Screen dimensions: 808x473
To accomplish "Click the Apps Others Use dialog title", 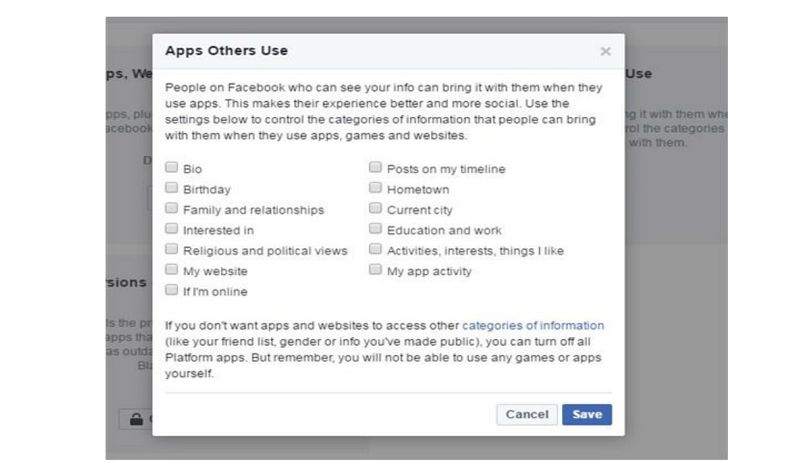I will 226,50.
